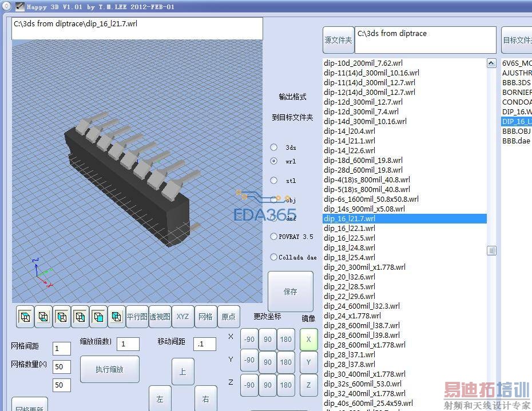
Task: Select dip_16_l21.7.wrl highlighted file
Action: 404,218
